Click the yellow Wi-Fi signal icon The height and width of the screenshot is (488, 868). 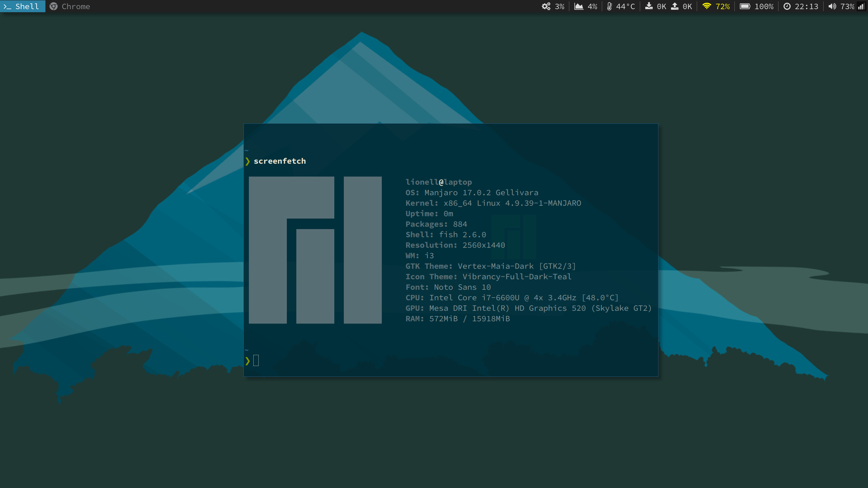point(707,6)
